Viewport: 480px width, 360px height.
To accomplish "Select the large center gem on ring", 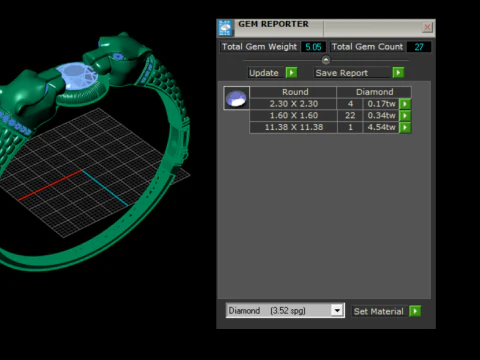I will click(77, 76).
